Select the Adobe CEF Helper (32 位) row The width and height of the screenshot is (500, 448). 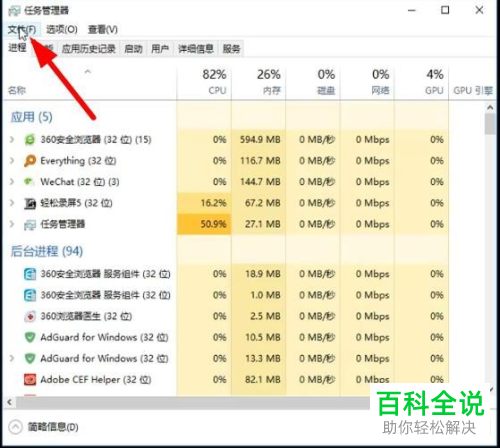(x=227, y=380)
